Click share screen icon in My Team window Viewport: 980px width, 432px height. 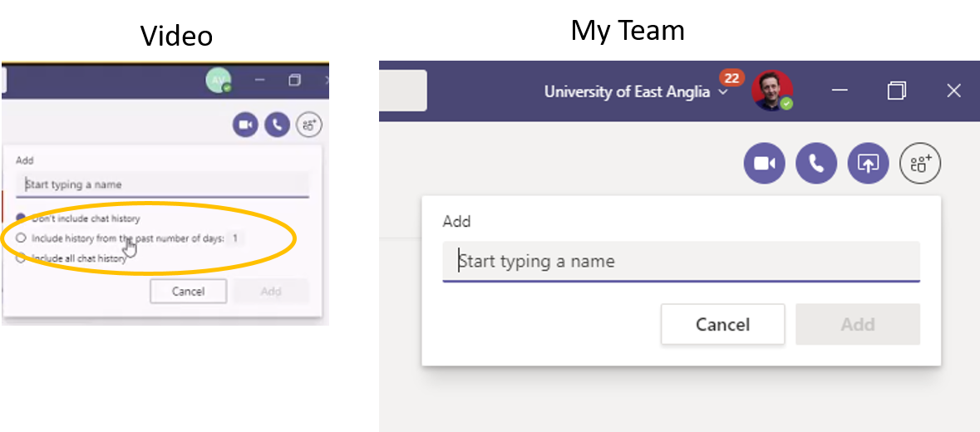868,164
